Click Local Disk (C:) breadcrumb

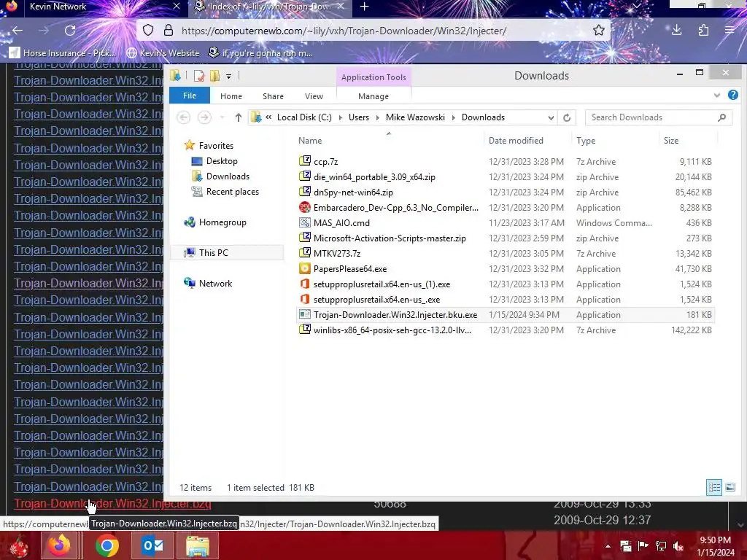[x=304, y=117]
